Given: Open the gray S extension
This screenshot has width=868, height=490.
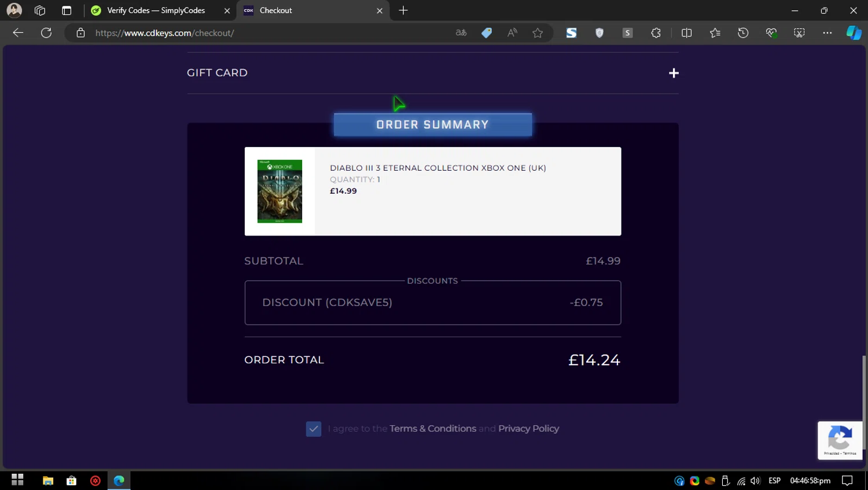Looking at the screenshot, I should pyautogui.click(x=627, y=33).
